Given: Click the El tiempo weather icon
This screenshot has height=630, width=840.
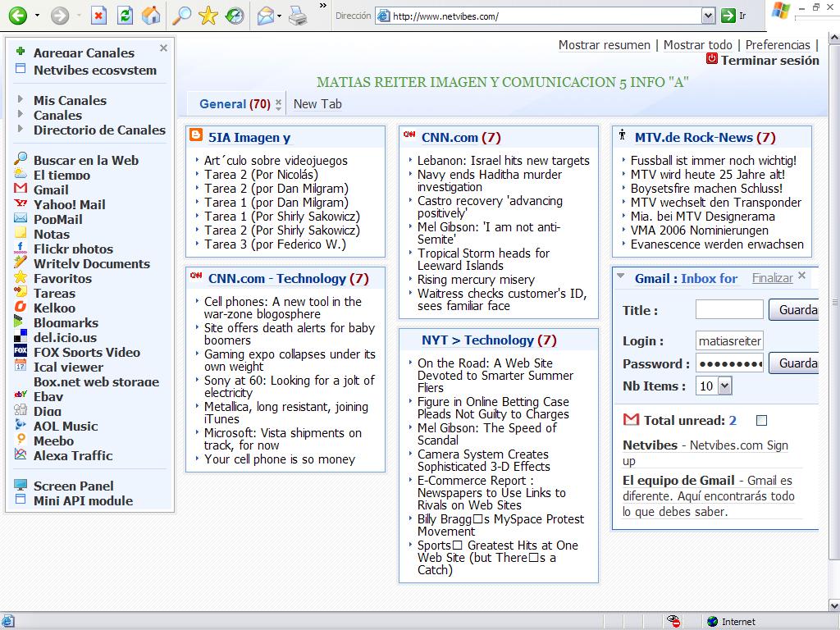Looking at the screenshot, I should pos(21,174).
